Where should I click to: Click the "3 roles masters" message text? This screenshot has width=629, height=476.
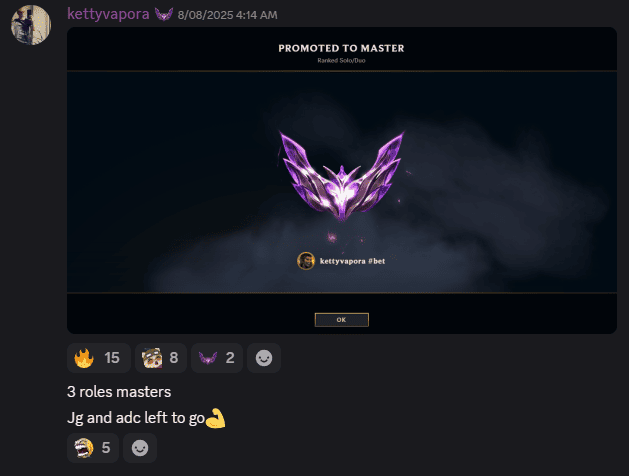click(x=119, y=392)
